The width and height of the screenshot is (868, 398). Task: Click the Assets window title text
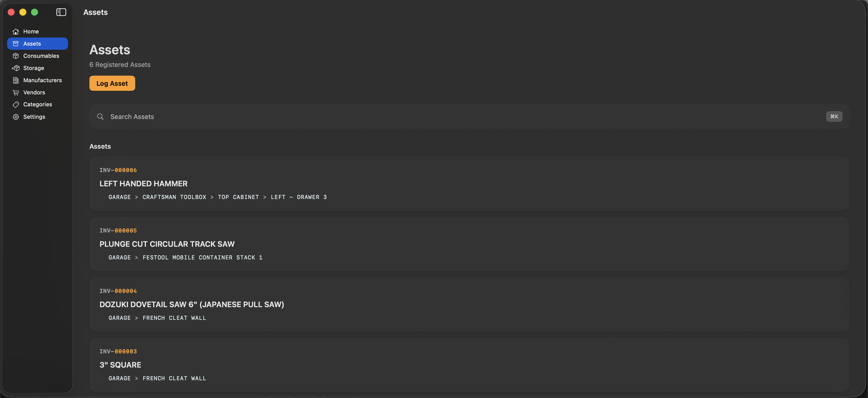[95, 12]
